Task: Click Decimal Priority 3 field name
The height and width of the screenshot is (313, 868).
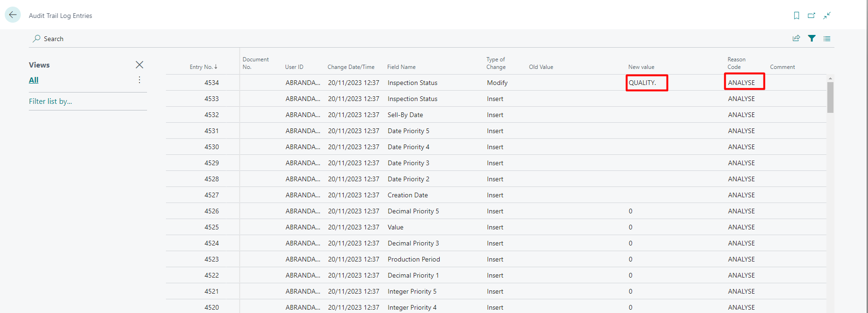Action: click(x=413, y=243)
